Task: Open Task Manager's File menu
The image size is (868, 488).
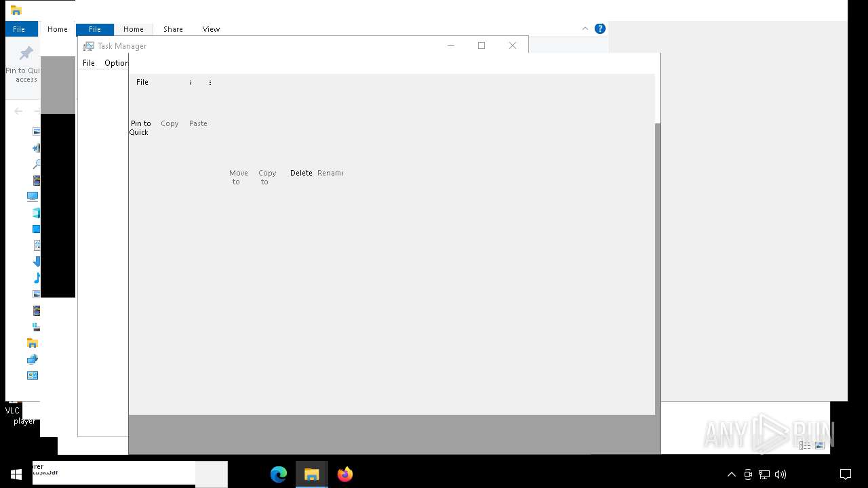Action: pos(89,63)
